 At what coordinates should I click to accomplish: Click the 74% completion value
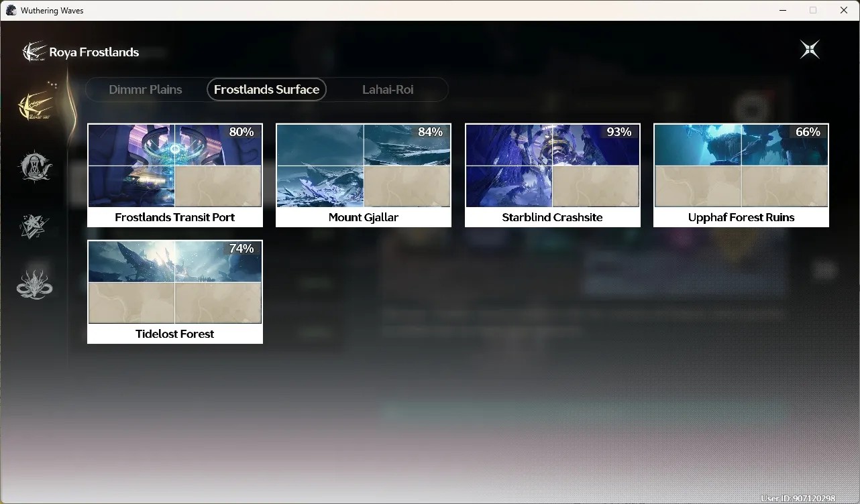[x=241, y=249]
